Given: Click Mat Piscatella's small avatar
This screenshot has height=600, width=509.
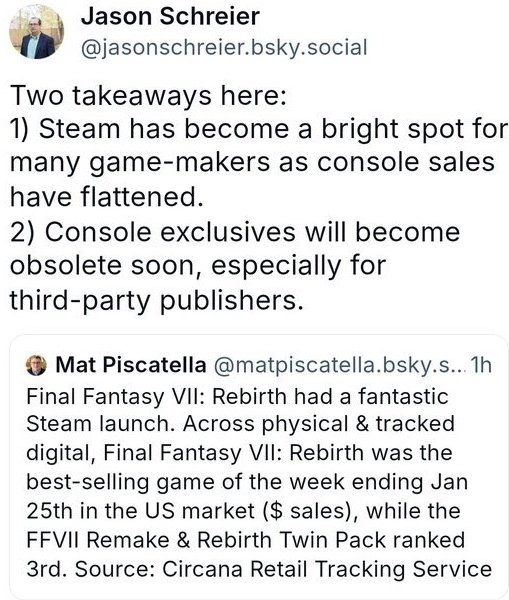Looking at the screenshot, I should pyautogui.click(x=36, y=365).
